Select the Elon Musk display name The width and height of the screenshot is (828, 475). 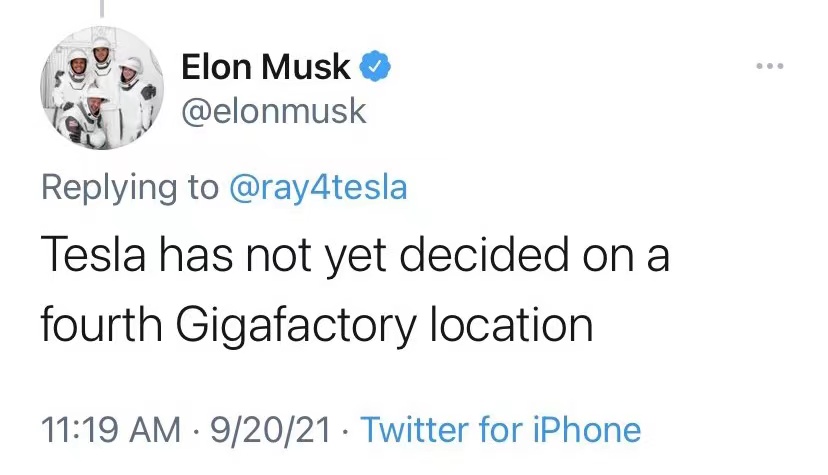[x=266, y=67]
